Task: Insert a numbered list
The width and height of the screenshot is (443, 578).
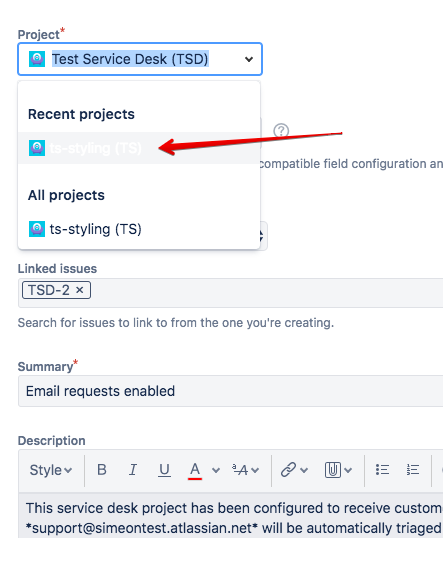Action: (x=413, y=470)
